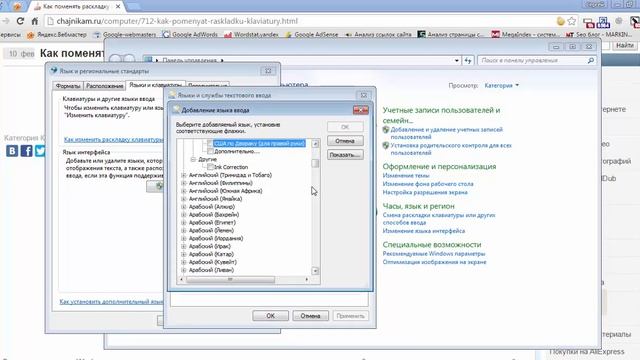640x360 pixels.
Task: Click Оптимизация изображения на экране link
Action: [434, 262]
